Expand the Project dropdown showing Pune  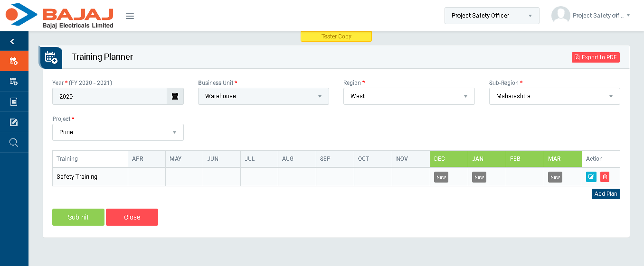(x=118, y=132)
